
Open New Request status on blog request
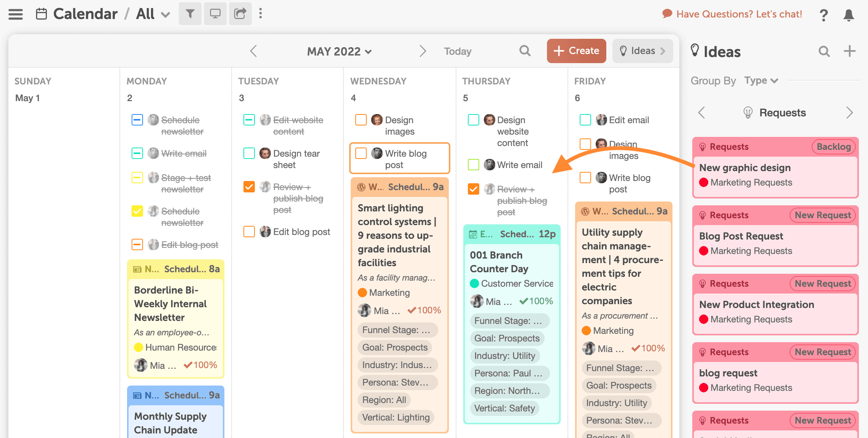tap(823, 352)
